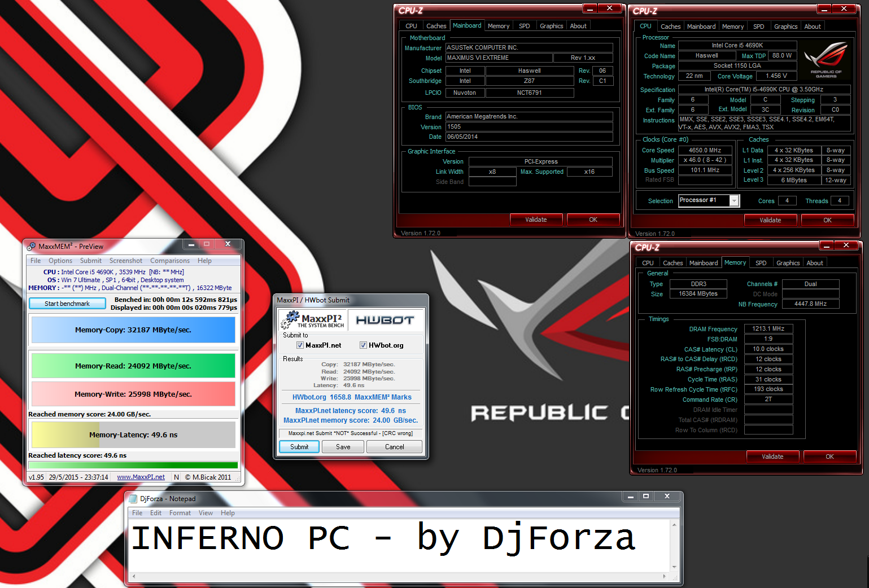Open the MaxxMEM Help menu
The height and width of the screenshot is (588, 869).
click(204, 261)
